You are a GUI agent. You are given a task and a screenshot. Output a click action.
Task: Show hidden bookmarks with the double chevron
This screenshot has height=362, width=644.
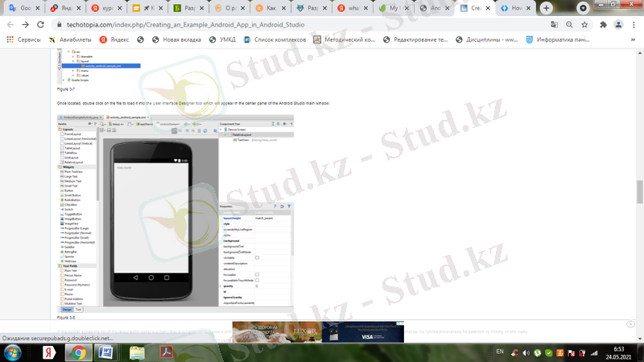[x=633, y=39]
